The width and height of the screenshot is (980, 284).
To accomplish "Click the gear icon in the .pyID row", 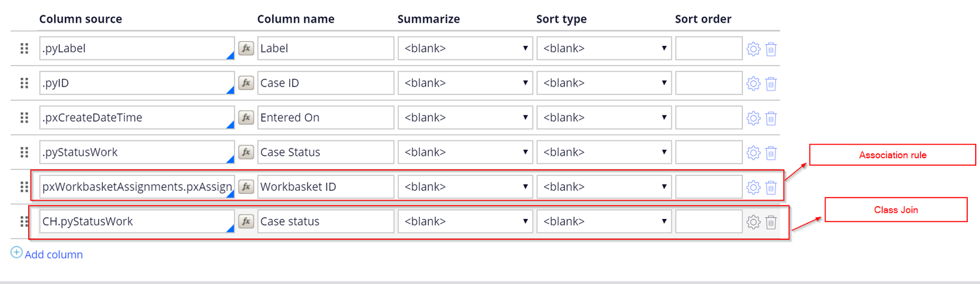I will point(753,83).
